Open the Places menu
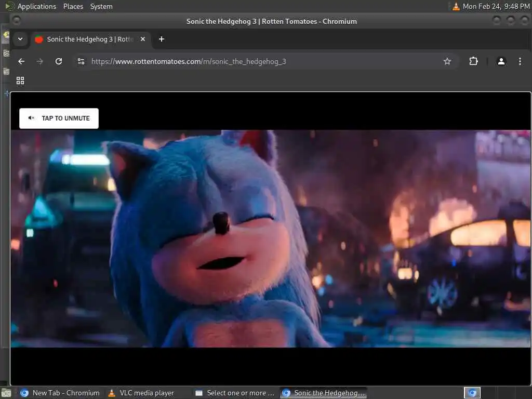Viewport: 532px width, 399px height. 73,6
